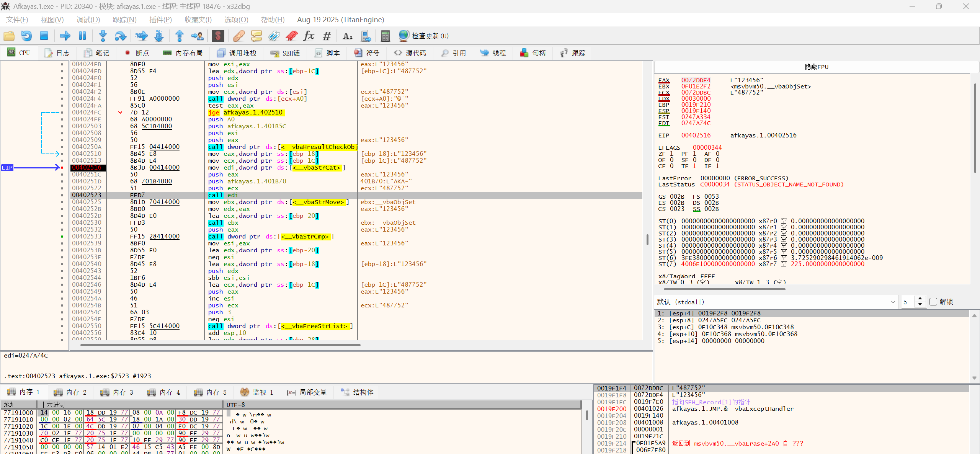This screenshot has height=454, width=980.
Task: Open the 插件(P) menu
Action: [x=160, y=20]
